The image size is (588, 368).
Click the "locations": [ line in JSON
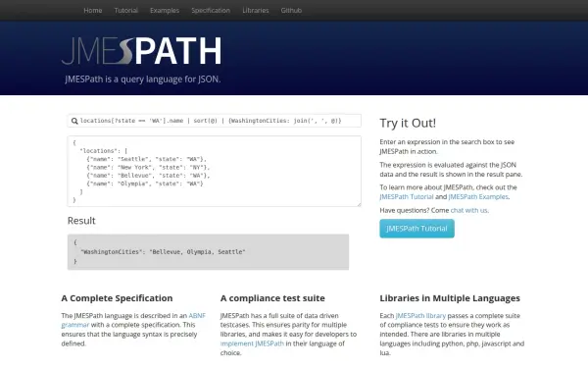[x=104, y=151]
